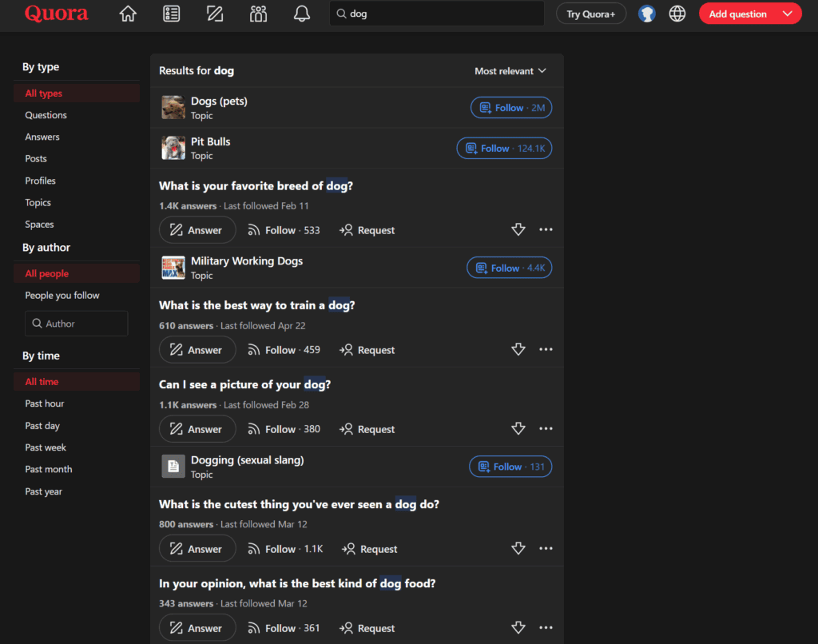Click the profile avatar icon

[647, 14]
